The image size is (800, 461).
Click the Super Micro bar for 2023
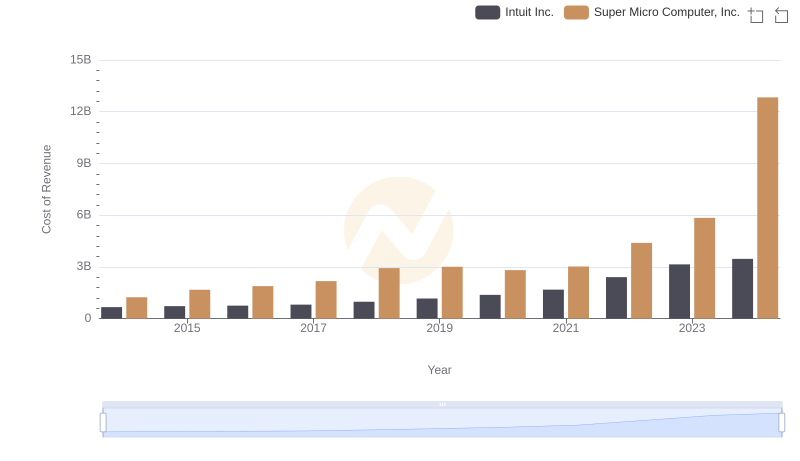pyautogui.click(x=704, y=268)
